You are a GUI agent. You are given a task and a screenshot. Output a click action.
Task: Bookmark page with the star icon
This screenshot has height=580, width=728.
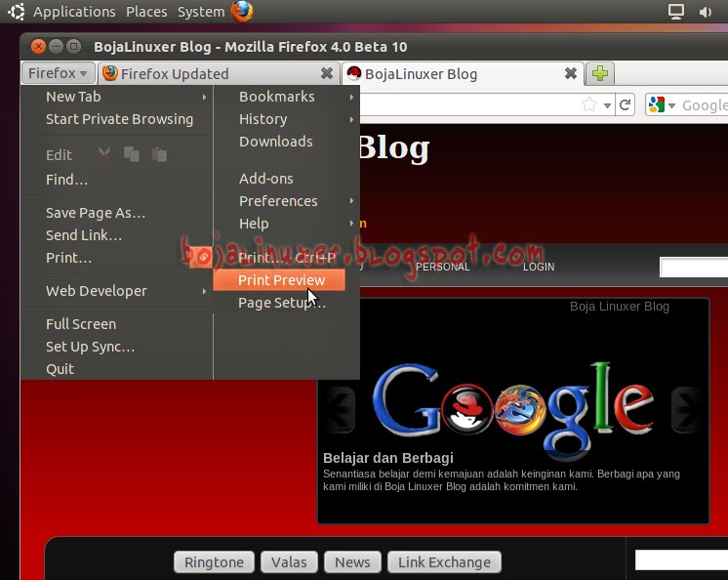[x=589, y=104]
